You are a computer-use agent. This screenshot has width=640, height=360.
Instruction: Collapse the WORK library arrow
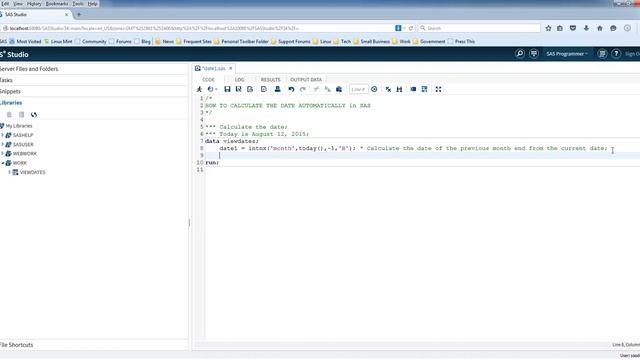(x=2, y=163)
